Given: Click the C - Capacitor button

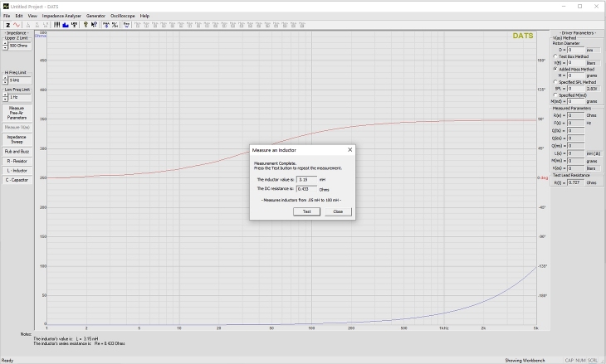Looking at the screenshot, I should click(17, 179).
